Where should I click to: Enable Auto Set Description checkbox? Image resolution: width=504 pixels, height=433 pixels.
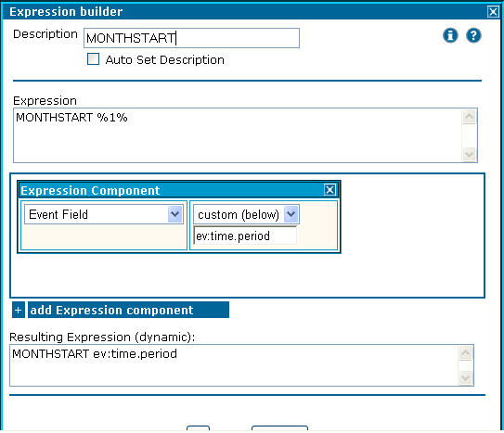coord(93,59)
